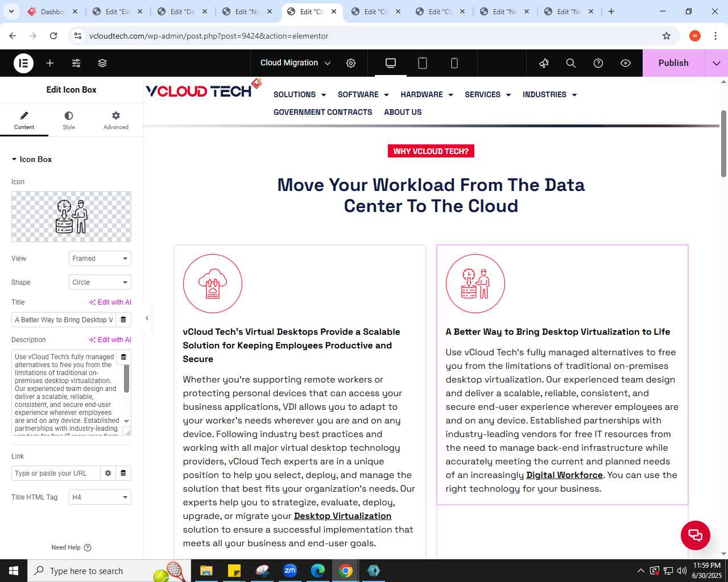Screen dimensions: 728x582
Task: Open the Structure layers icon
Action: pos(102,63)
